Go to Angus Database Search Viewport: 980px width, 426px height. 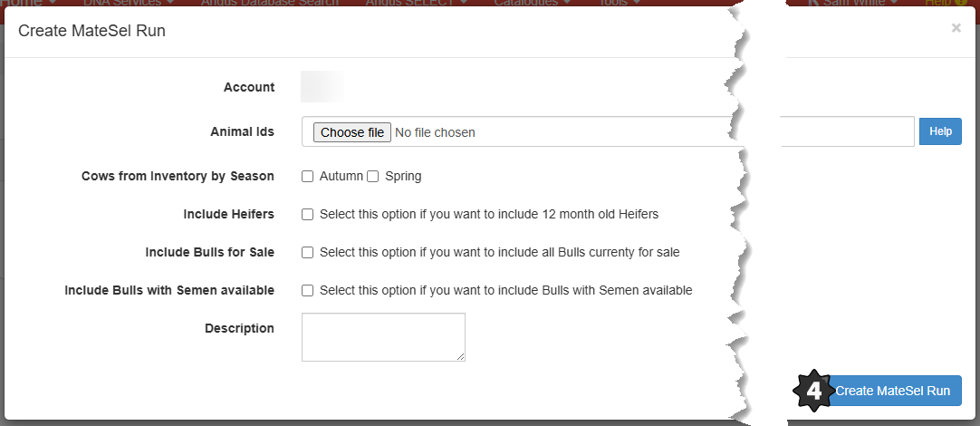[270, 3]
